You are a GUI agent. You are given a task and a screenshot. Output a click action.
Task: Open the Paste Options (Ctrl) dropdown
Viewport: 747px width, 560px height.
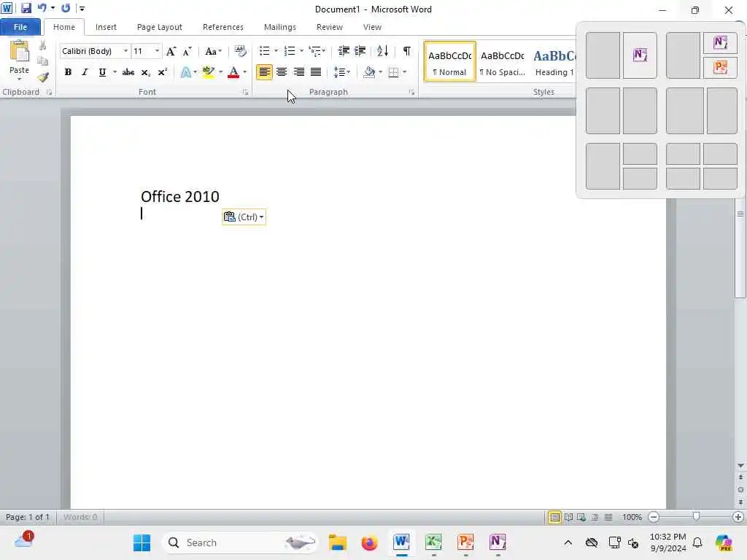click(x=244, y=217)
